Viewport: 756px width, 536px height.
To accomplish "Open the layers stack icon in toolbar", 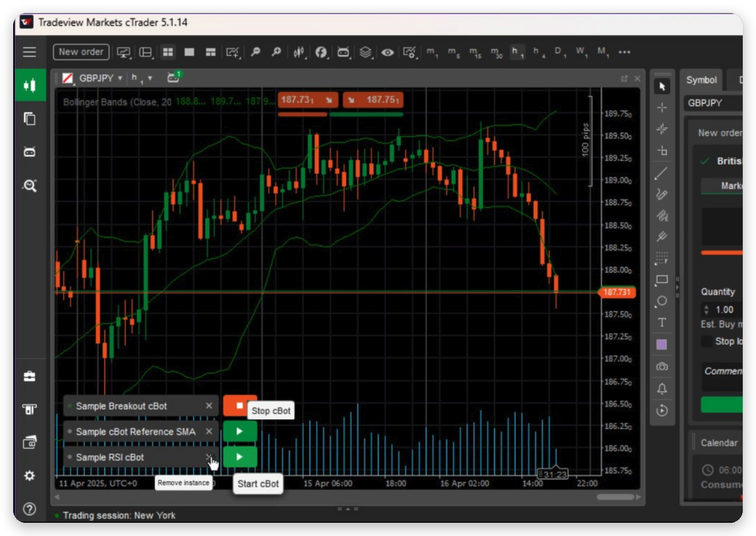I will click(x=365, y=52).
